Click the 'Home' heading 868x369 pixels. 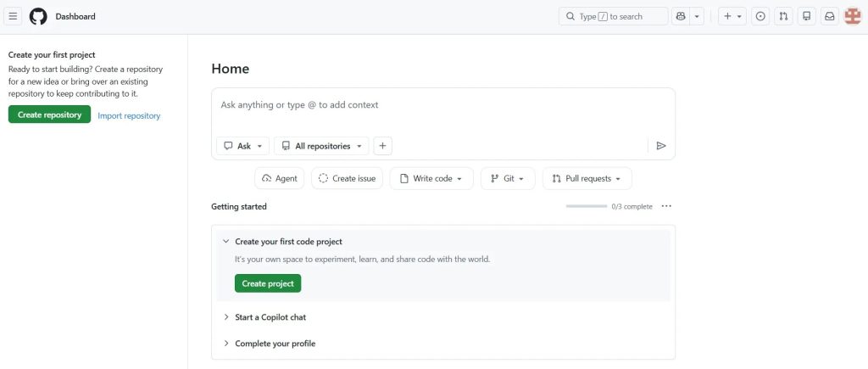(x=231, y=69)
